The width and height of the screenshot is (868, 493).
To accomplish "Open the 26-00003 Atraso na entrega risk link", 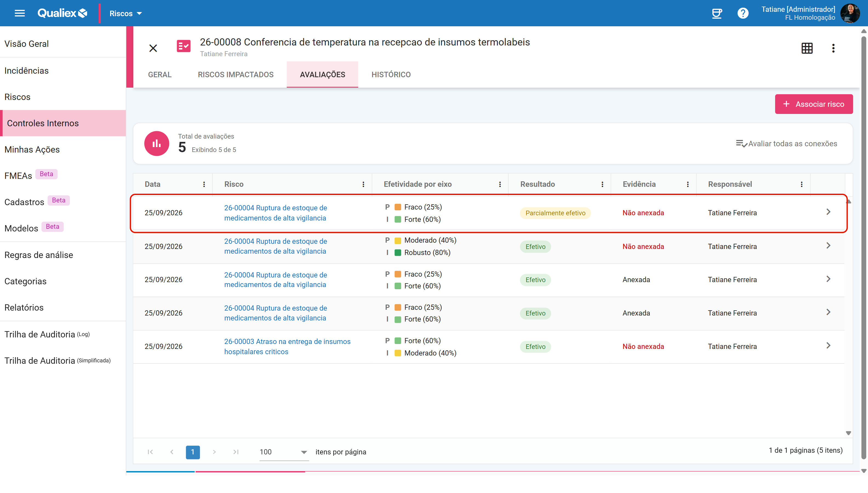I will pyautogui.click(x=287, y=346).
